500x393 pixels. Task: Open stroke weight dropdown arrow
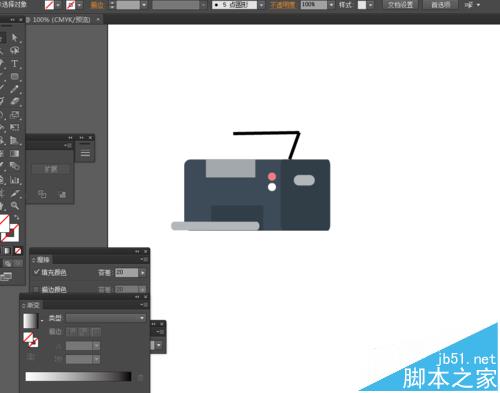(144, 5)
